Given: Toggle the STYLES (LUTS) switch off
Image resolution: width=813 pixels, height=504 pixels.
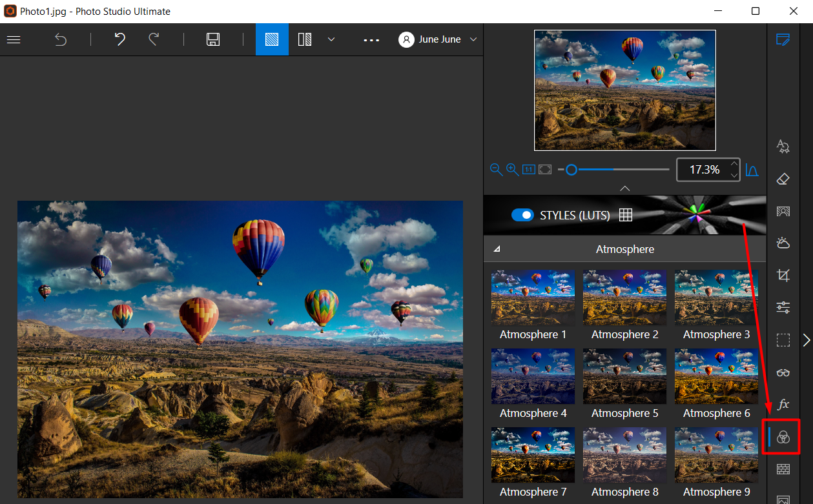Looking at the screenshot, I should [522, 215].
